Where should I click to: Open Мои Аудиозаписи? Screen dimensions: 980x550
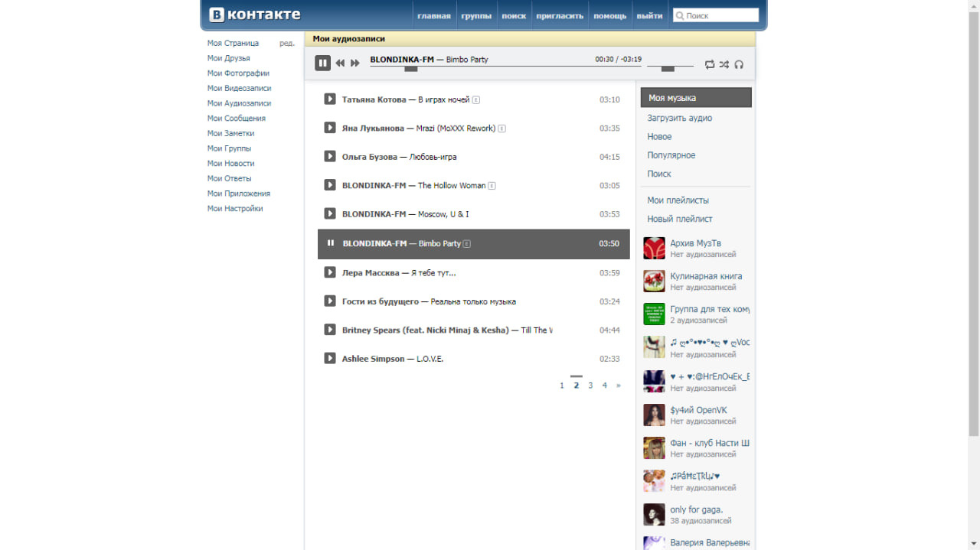[239, 103]
